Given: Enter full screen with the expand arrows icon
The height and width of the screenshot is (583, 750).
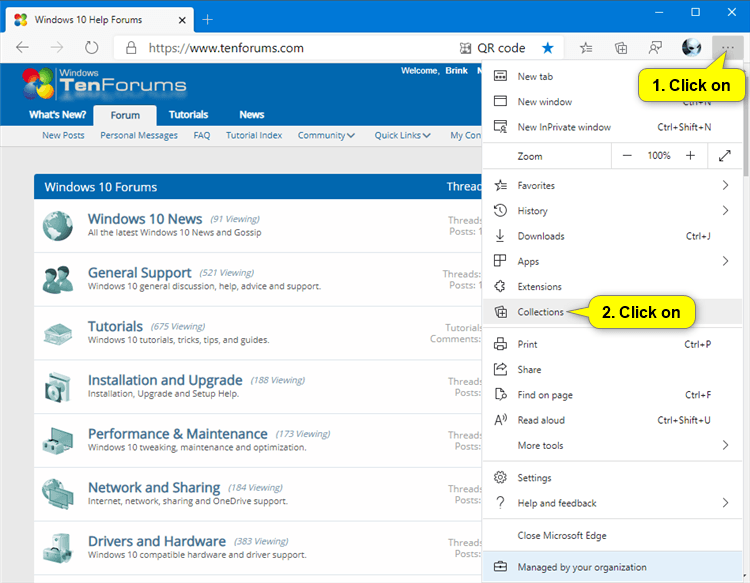Looking at the screenshot, I should pos(725,155).
